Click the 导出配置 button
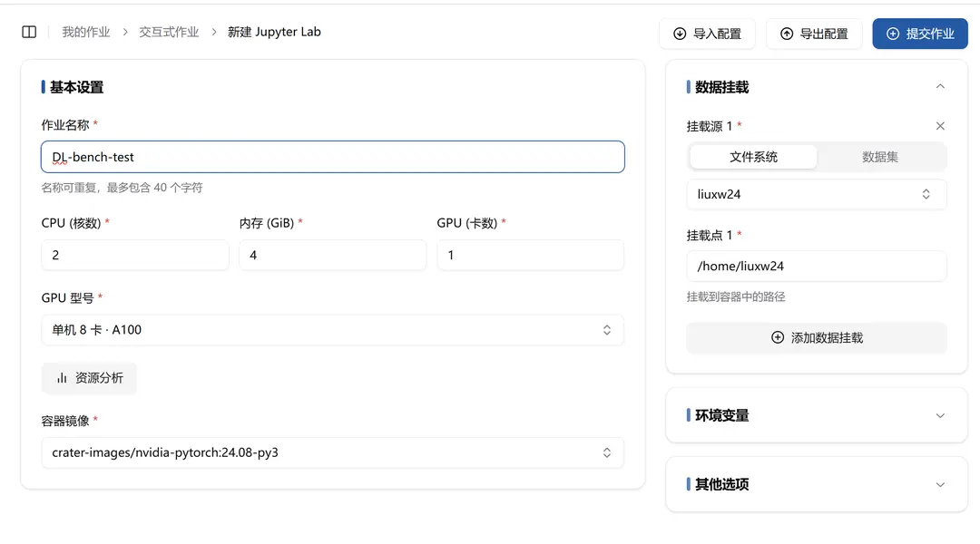This screenshot has width=980, height=544. 814,34
